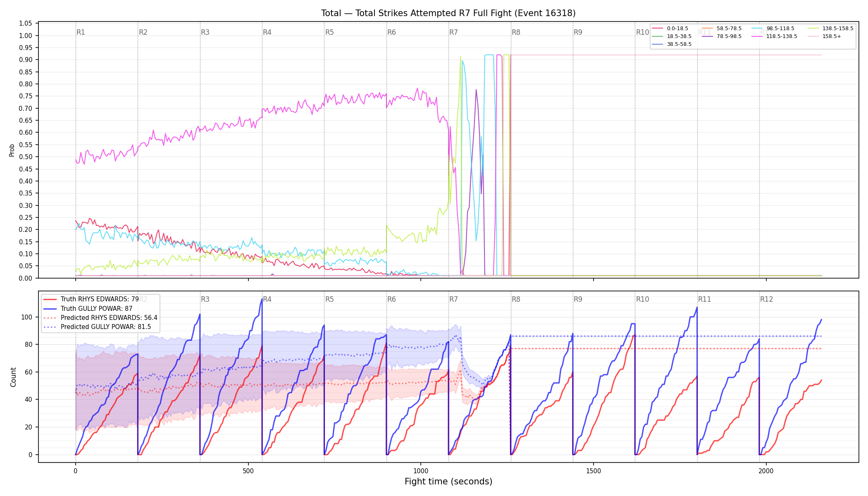
Task: Select the R6 round label in the probability chart
Action: coord(391,32)
